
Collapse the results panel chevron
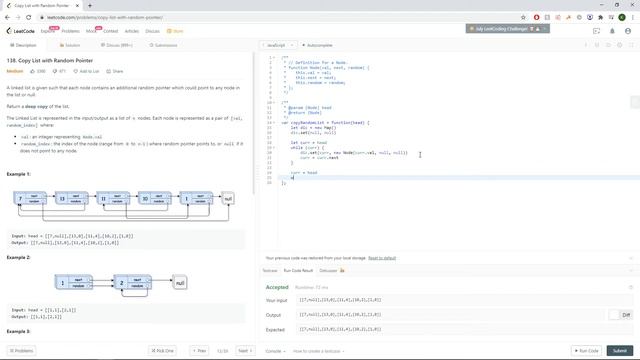click(631, 271)
